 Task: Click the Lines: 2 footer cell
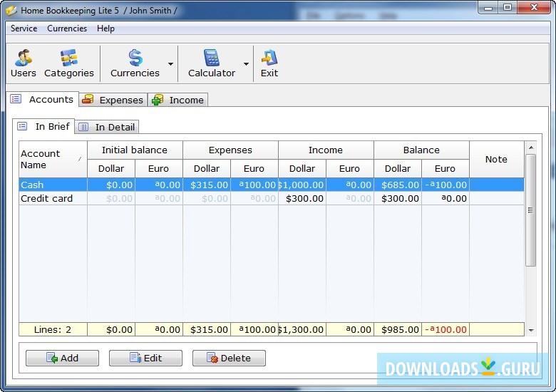tap(53, 329)
